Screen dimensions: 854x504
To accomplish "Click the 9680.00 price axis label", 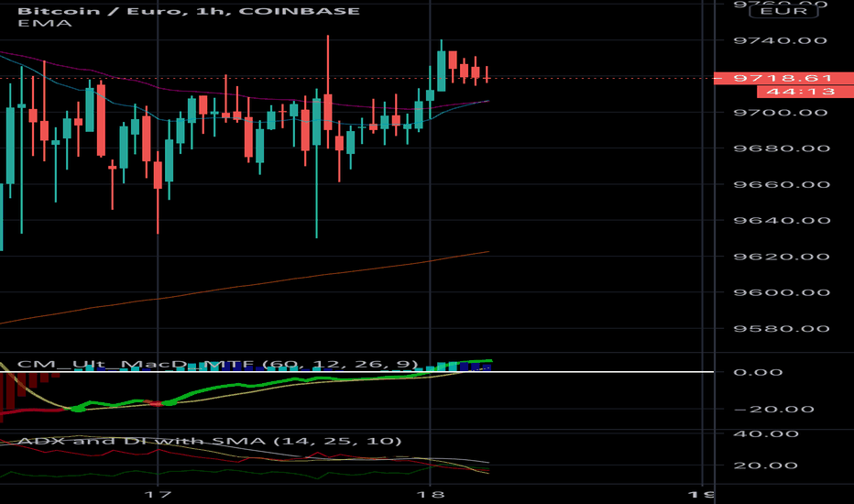I will 782,148.
